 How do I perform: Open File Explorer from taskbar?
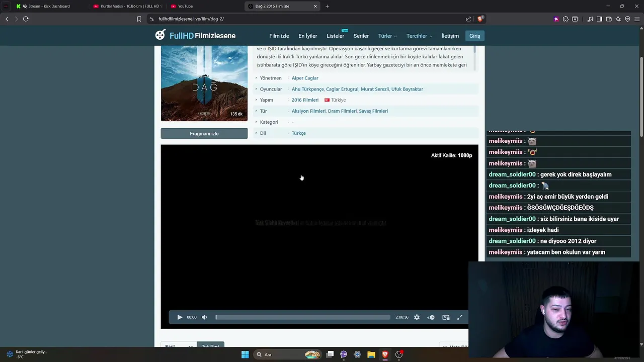click(x=371, y=354)
